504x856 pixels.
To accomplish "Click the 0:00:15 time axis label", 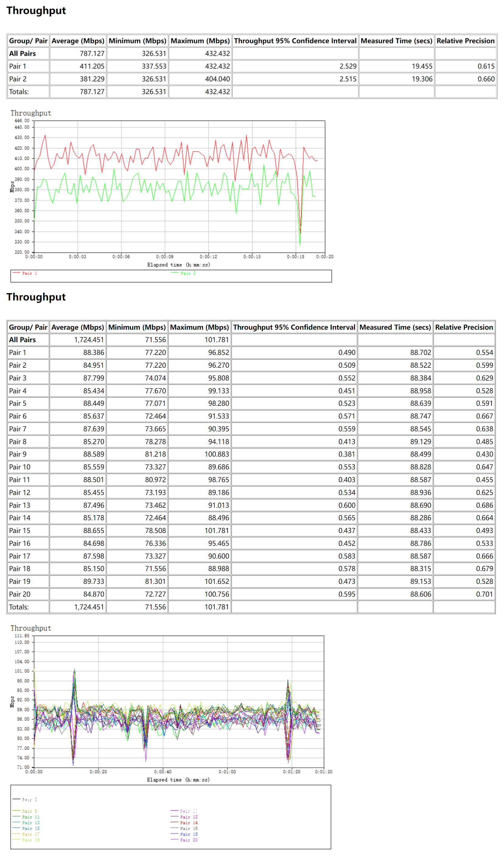I will pos(252,257).
